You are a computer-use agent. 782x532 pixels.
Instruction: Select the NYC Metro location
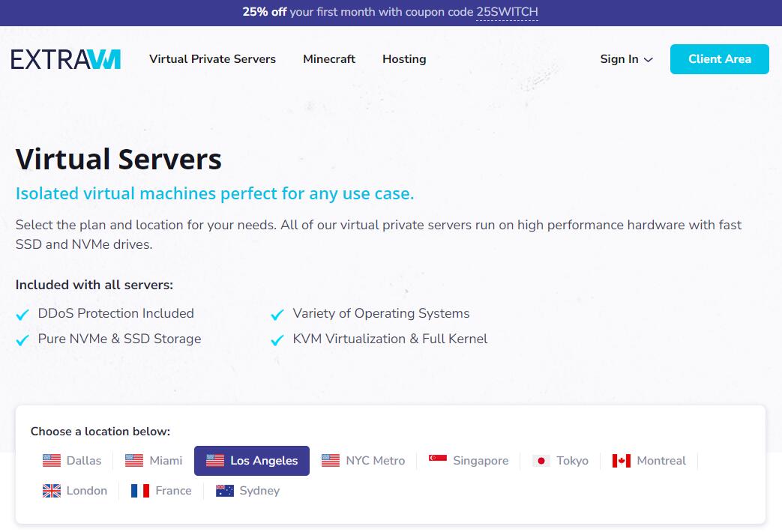tap(363, 461)
